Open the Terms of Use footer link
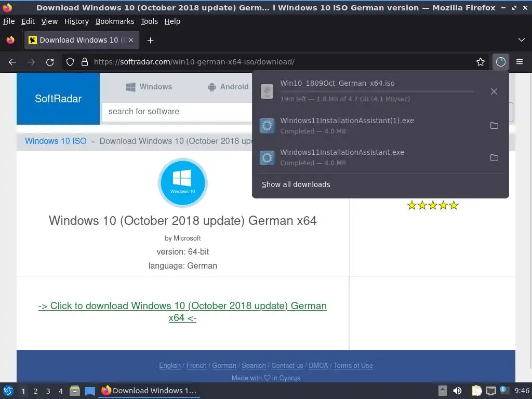532x399 pixels. tap(353, 366)
